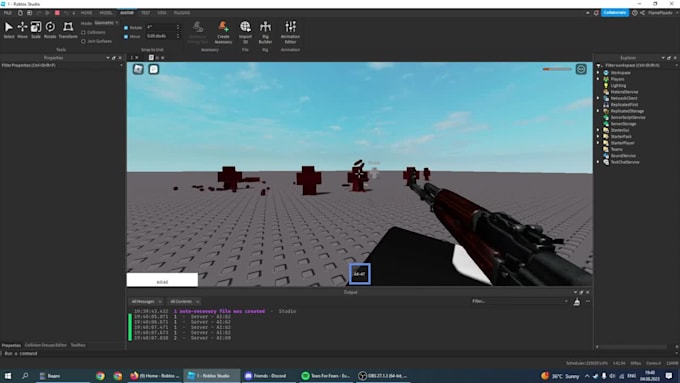
Task: Click the Explorer horizontal scrollbar
Action: pyautogui.click(x=634, y=347)
